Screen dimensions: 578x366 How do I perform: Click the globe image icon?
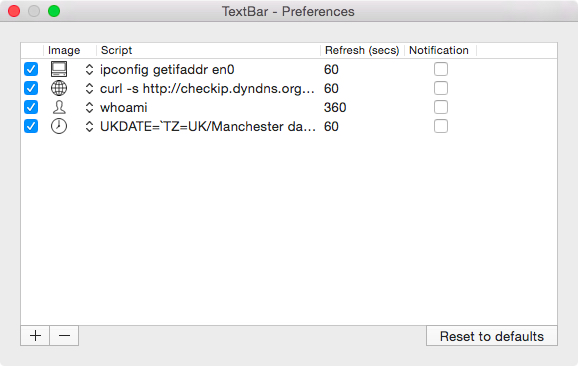point(59,88)
